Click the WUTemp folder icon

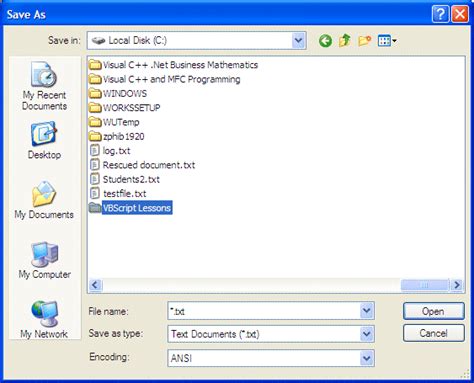click(x=95, y=122)
